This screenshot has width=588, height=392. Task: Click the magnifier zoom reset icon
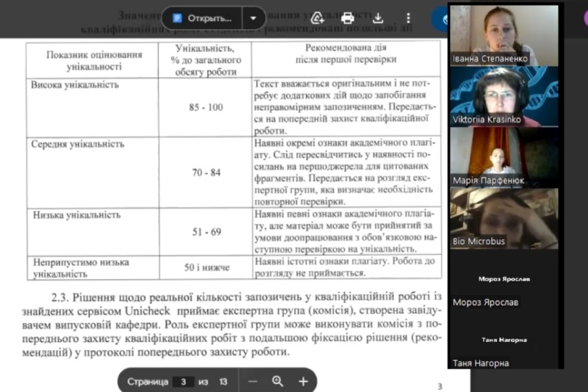click(x=278, y=382)
